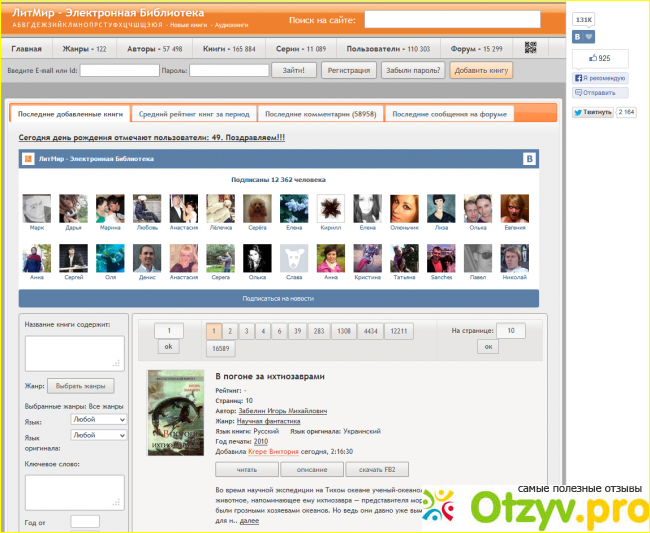Image resolution: width=650 pixels, height=533 pixels.
Task: Click the QR code icon in navigation bar
Action: pyautogui.click(x=531, y=48)
